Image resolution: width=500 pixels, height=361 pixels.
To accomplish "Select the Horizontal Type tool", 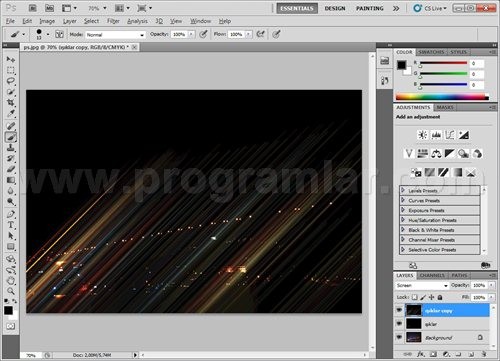I will pos(11,225).
